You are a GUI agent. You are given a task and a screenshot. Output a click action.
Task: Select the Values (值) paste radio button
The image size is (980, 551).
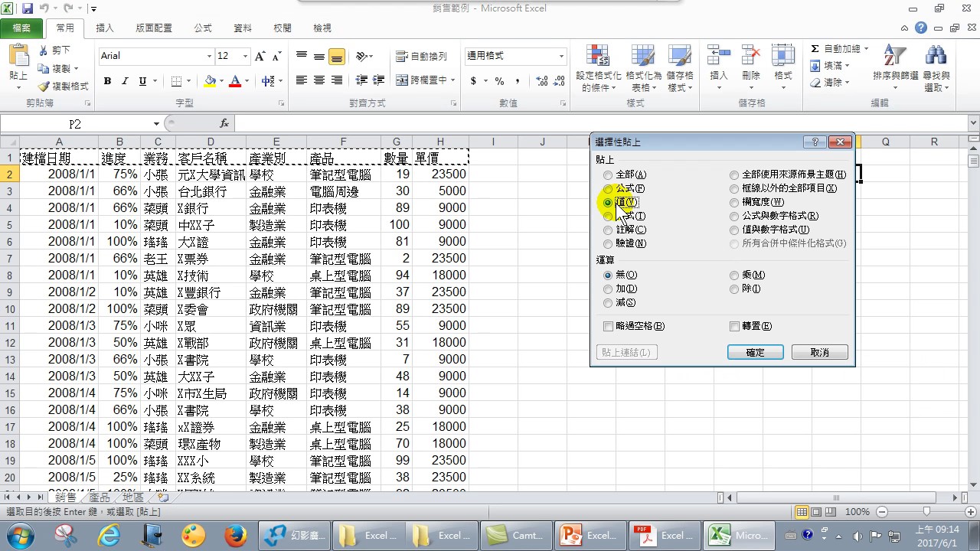(608, 203)
